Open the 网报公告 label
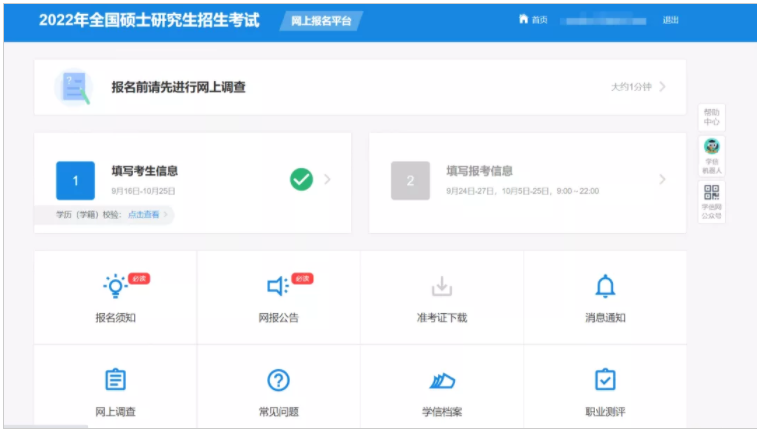The height and width of the screenshot is (434, 757). coord(279,318)
